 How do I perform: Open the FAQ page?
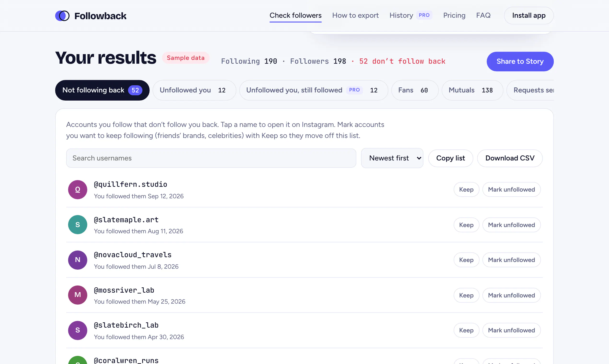[483, 16]
